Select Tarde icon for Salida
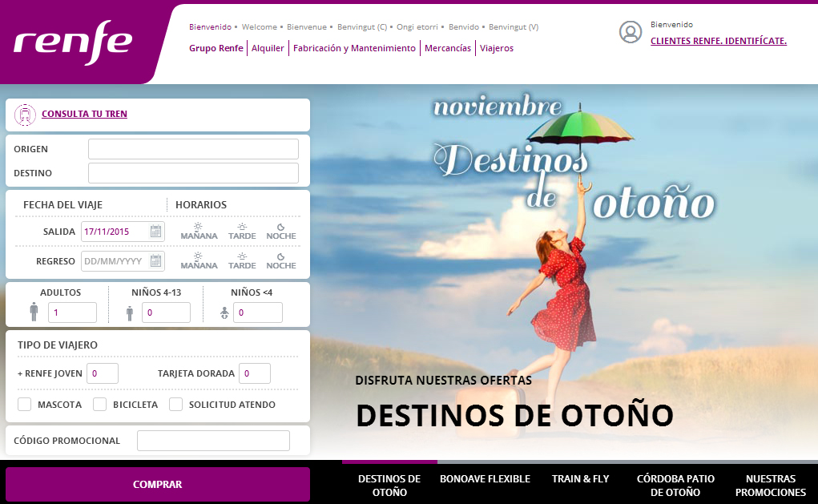Image resolution: width=818 pixels, height=504 pixels. 242,228
